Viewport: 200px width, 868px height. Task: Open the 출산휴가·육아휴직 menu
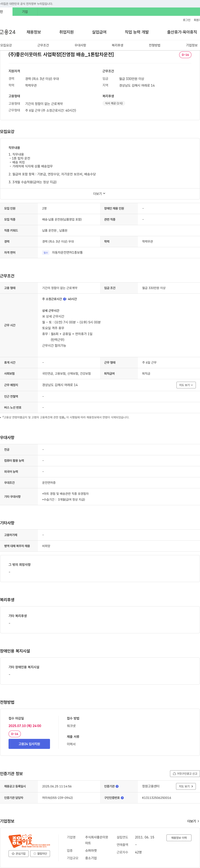[182, 32]
